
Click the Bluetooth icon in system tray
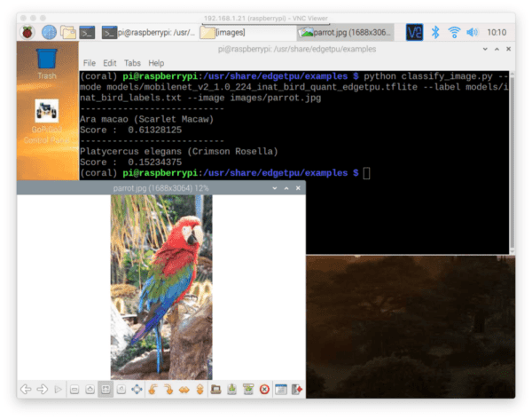click(x=435, y=32)
